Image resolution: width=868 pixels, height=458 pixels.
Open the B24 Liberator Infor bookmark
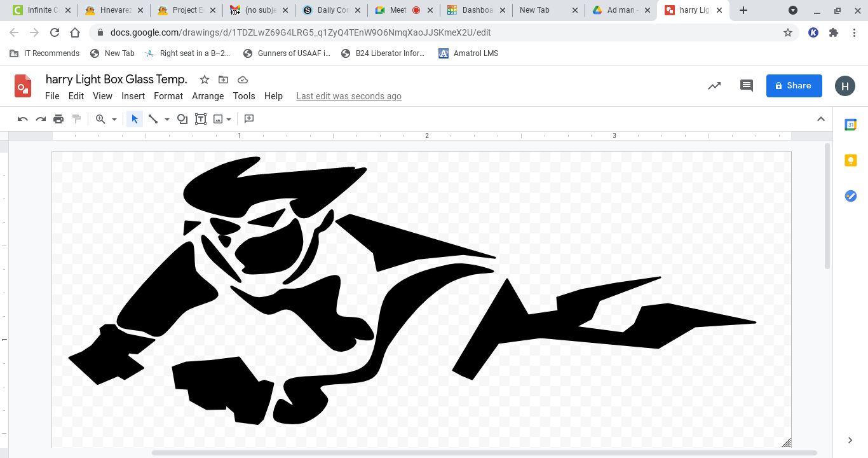[x=383, y=53]
